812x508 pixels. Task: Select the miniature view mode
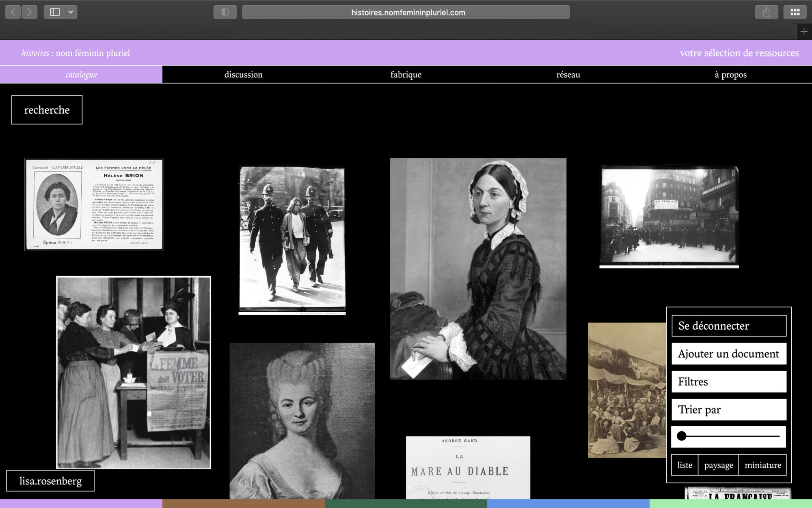point(762,465)
